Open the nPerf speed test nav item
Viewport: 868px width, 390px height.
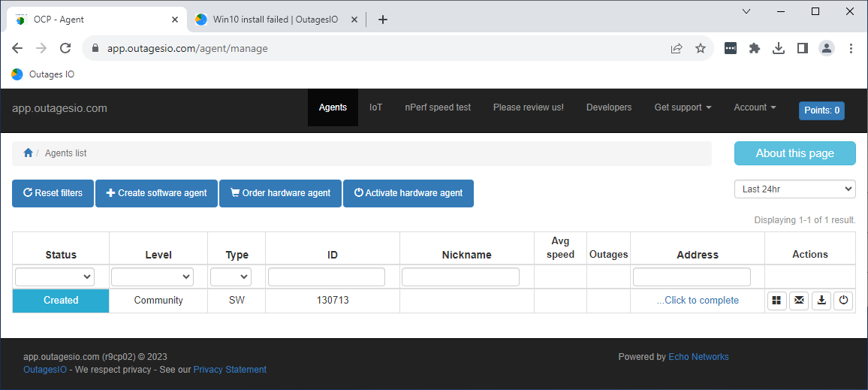(438, 107)
